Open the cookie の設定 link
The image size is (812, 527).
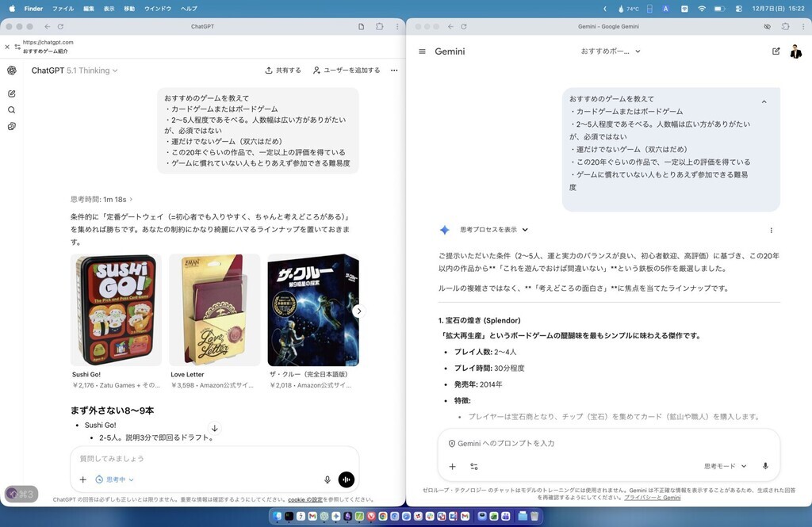pos(305,499)
